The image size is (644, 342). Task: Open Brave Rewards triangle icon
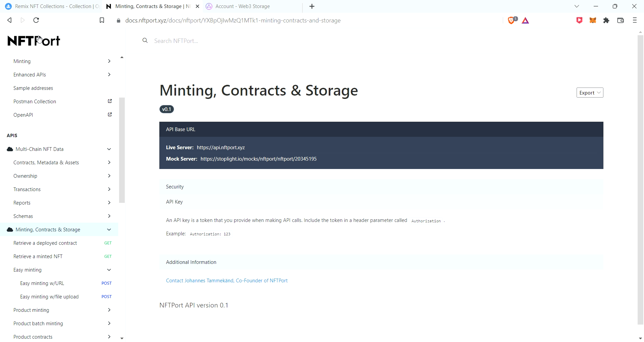coord(525,20)
